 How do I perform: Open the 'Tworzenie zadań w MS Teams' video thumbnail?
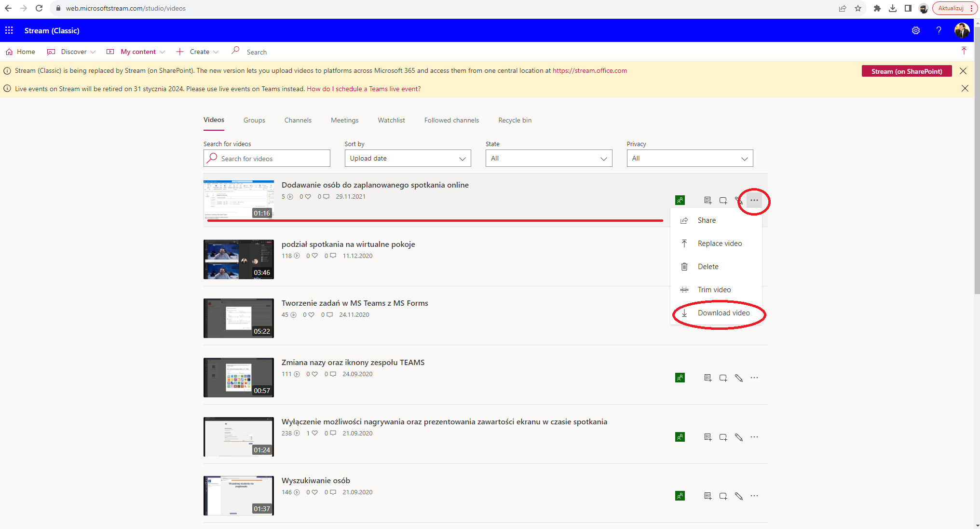click(239, 318)
